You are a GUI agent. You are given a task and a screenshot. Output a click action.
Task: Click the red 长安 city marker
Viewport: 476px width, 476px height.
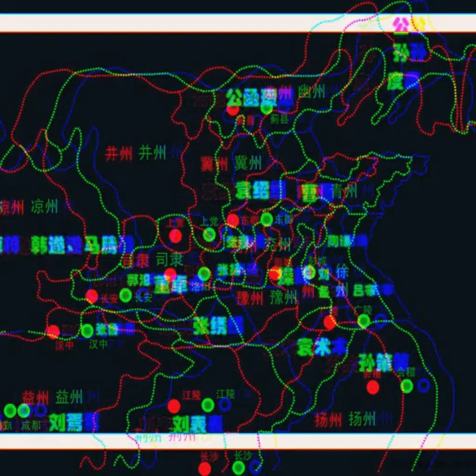coord(92,296)
